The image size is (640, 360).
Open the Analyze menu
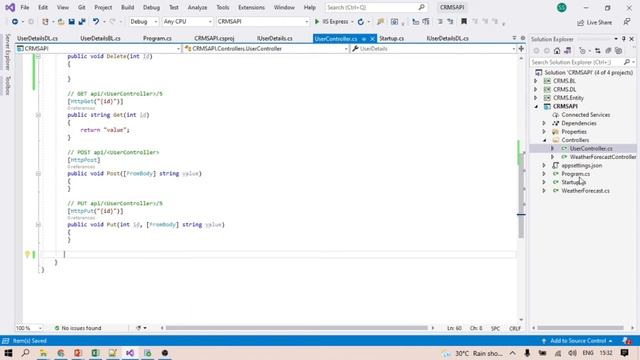pyautogui.click(x=197, y=7)
